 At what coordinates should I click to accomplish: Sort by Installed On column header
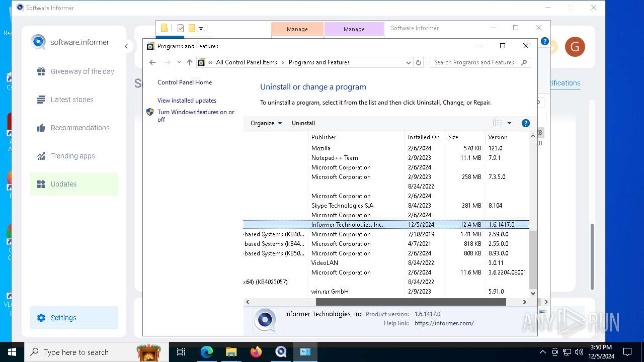[x=425, y=137]
